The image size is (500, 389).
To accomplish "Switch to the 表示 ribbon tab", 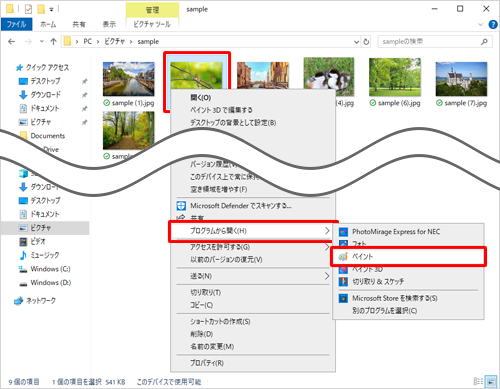I will (x=109, y=24).
